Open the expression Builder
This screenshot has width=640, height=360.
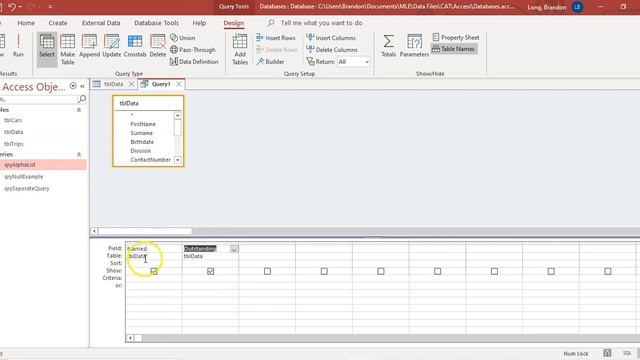[270, 62]
